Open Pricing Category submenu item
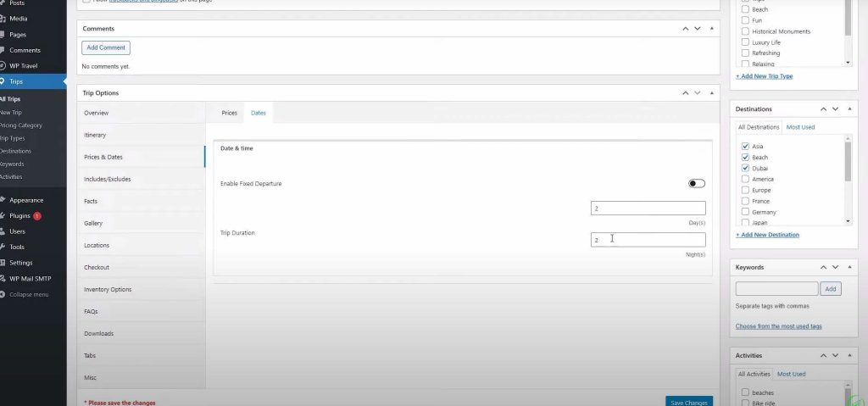The height and width of the screenshot is (406, 868). [21, 125]
